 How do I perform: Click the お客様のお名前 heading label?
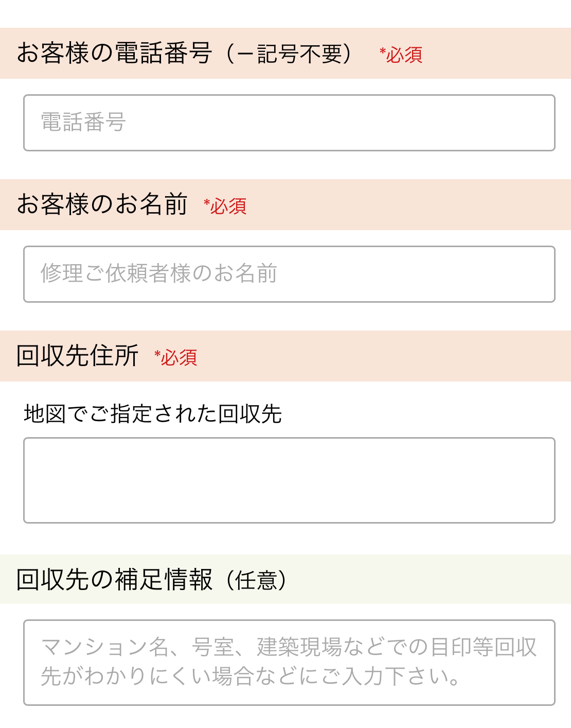102,204
